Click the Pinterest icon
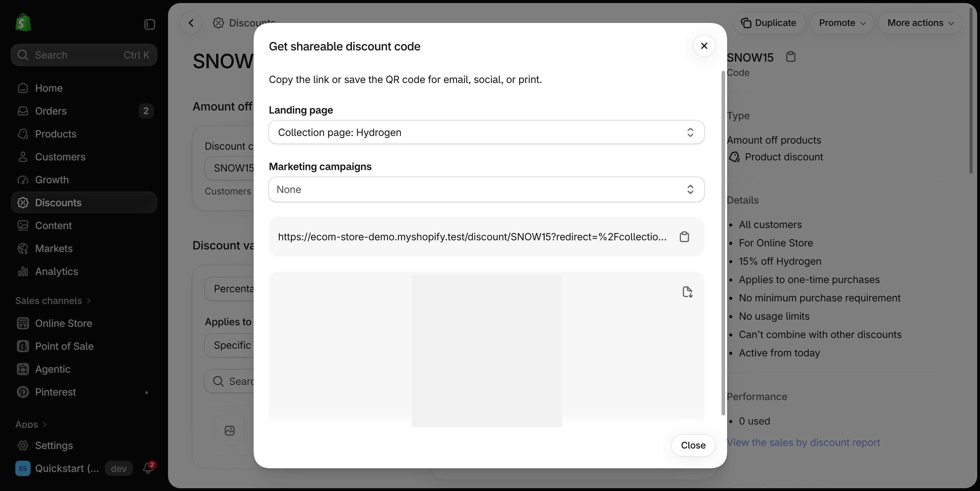980x491 pixels. click(23, 392)
